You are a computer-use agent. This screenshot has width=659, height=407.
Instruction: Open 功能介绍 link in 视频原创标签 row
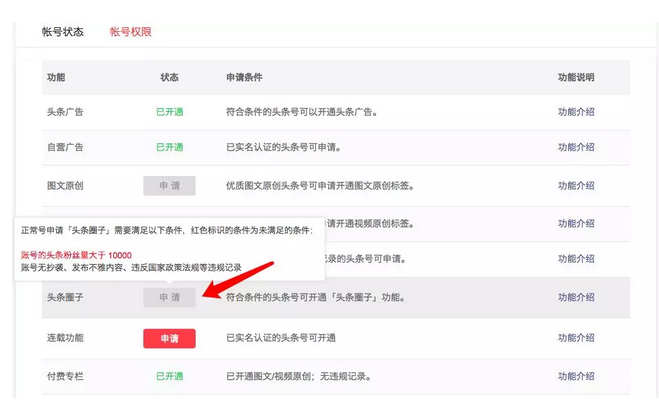click(x=576, y=223)
